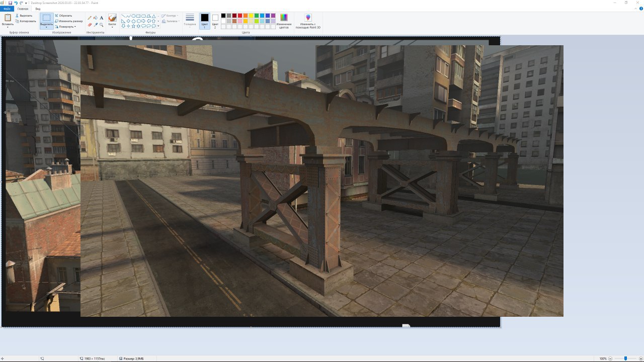The image size is (644, 362).
Task: Click the Paint window title bar text
Action: (x=64, y=3)
